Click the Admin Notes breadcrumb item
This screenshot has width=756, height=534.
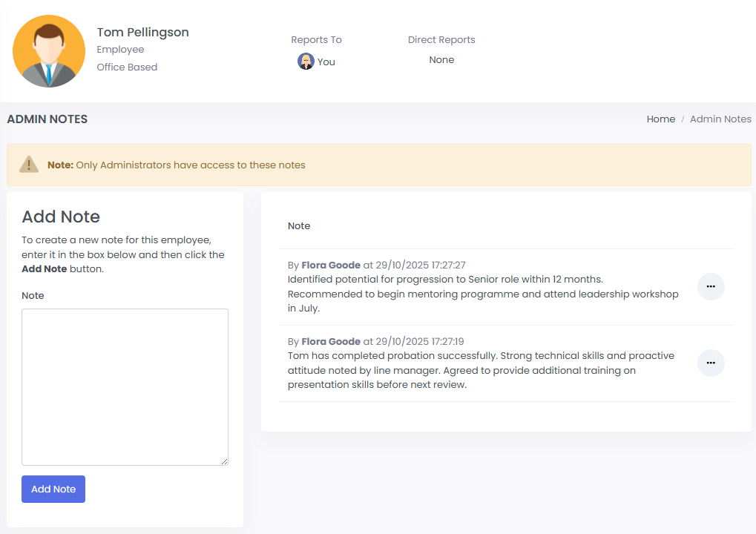click(x=720, y=119)
